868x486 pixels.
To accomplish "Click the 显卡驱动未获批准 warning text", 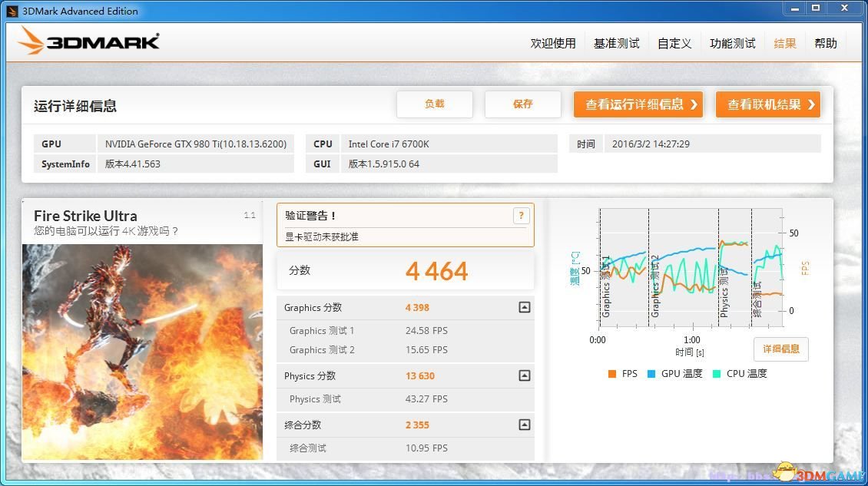I will point(322,237).
